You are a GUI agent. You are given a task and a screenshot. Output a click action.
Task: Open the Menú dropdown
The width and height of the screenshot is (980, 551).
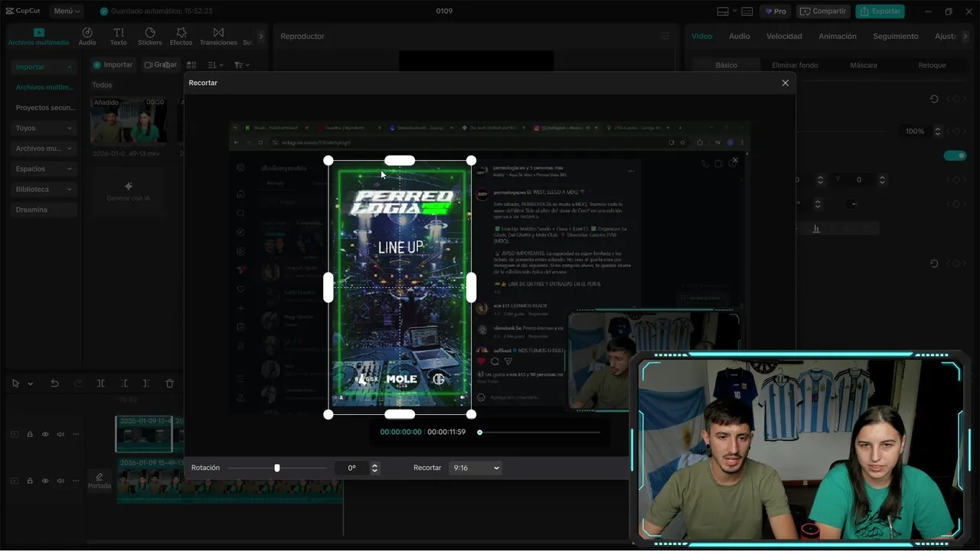click(x=67, y=11)
